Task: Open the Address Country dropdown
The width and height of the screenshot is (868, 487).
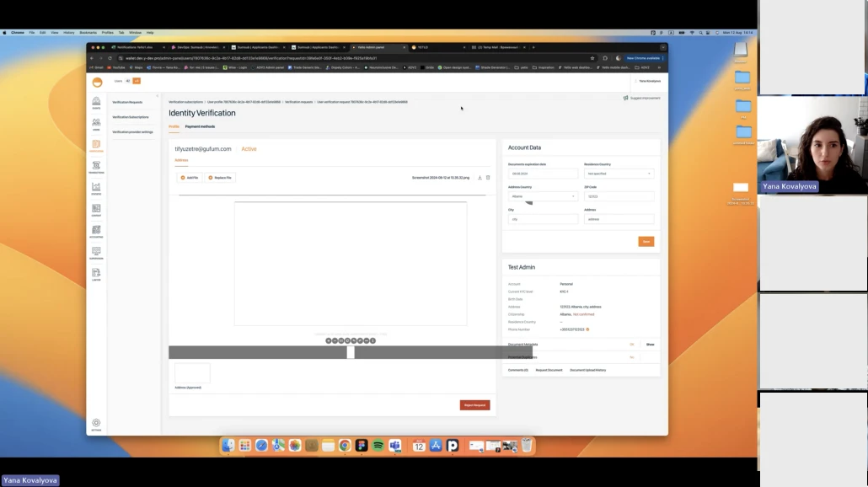Action: tap(543, 196)
